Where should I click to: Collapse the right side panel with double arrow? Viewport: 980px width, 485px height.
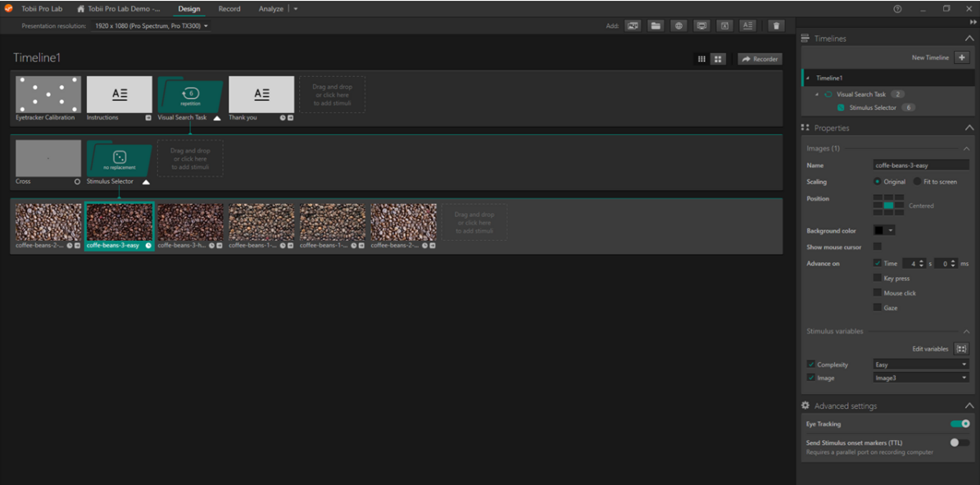coord(973,22)
